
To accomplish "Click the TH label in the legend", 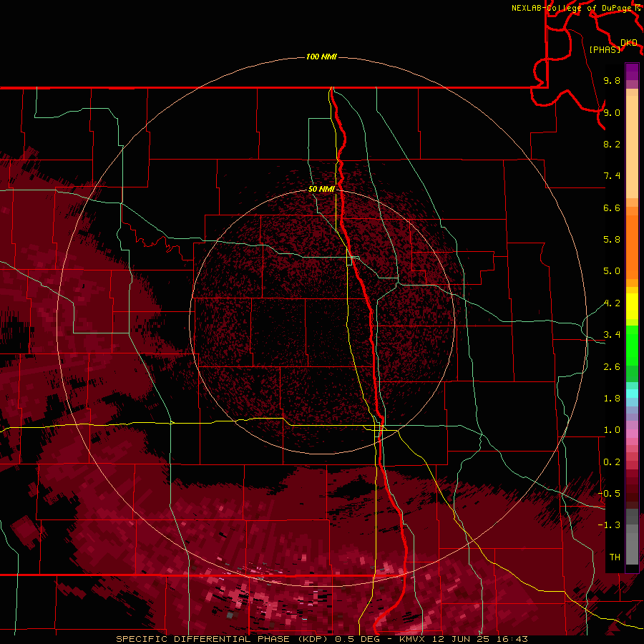I will click(x=615, y=557).
